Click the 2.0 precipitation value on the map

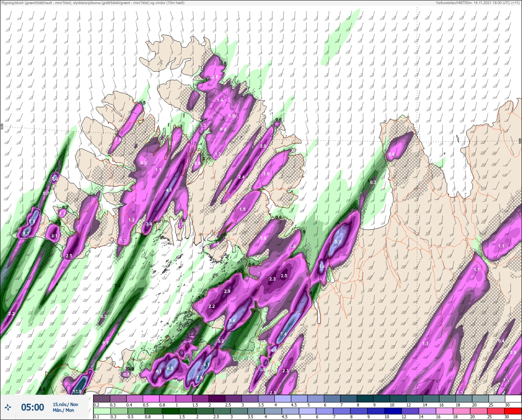(x=263, y=146)
